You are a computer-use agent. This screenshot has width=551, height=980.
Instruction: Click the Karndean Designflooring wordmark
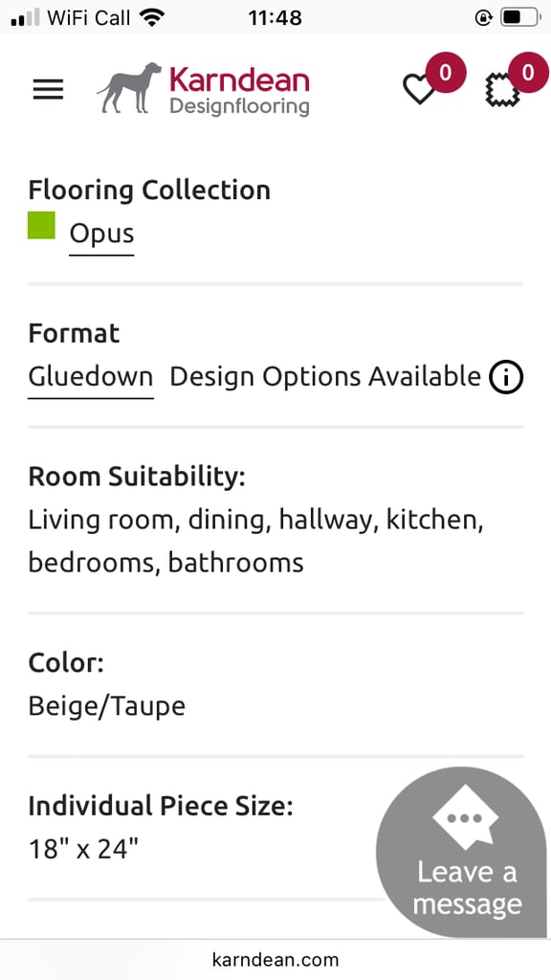click(x=239, y=91)
